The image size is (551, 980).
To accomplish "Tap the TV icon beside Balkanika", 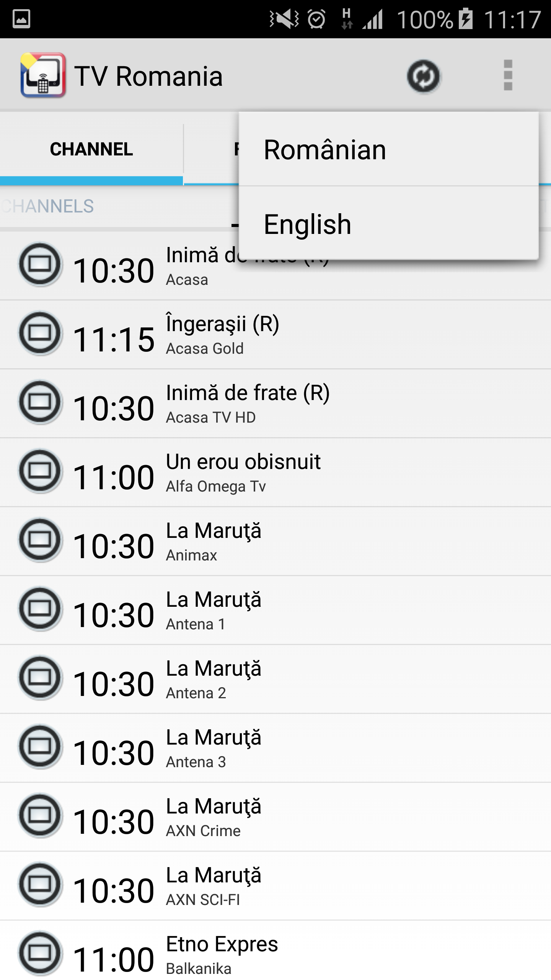I will tap(40, 954).
